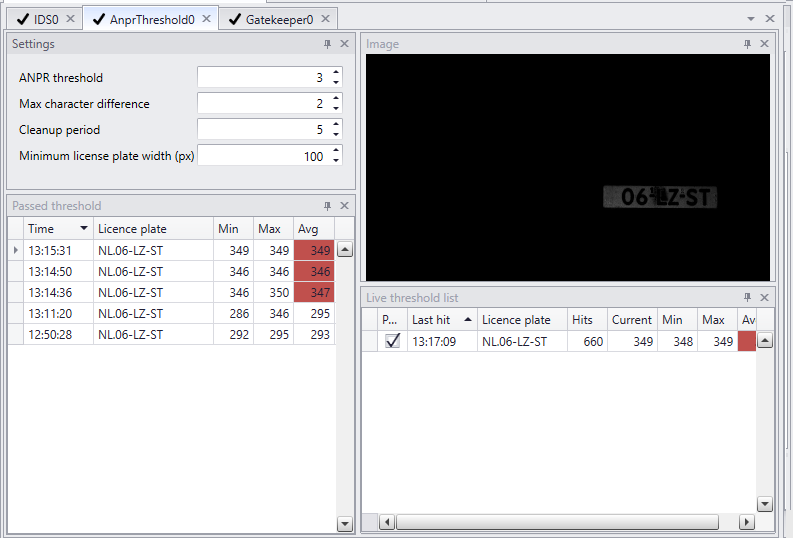Close the Passed threshold panel
793x538 pixels.
point(344,206)
